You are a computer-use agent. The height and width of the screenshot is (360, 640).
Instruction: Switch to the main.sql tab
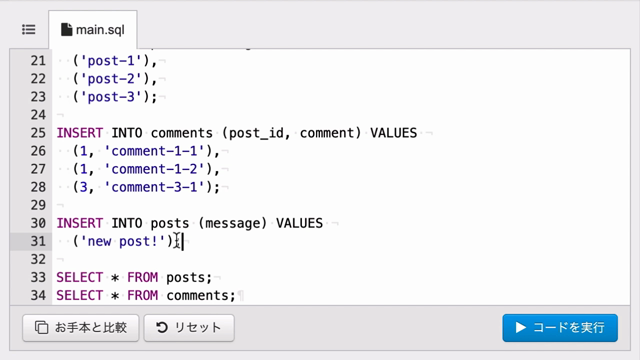point(93,30)
